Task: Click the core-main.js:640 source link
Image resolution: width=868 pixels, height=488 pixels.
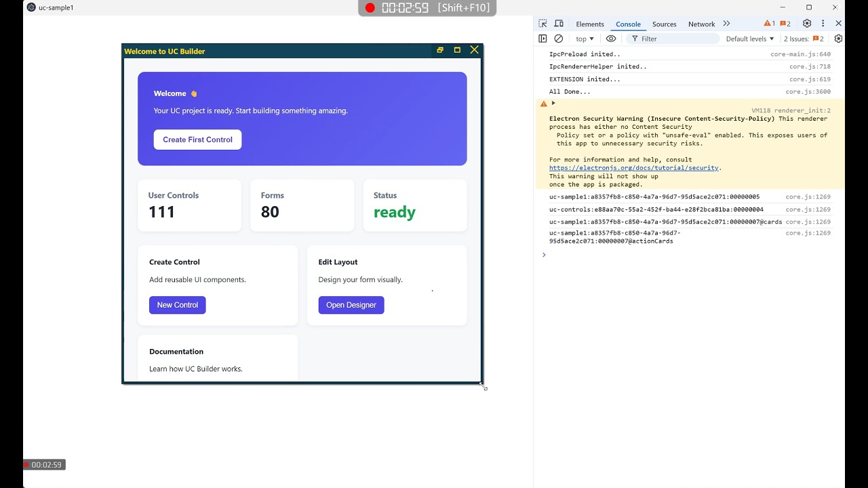Action: [x=800, y=54]
